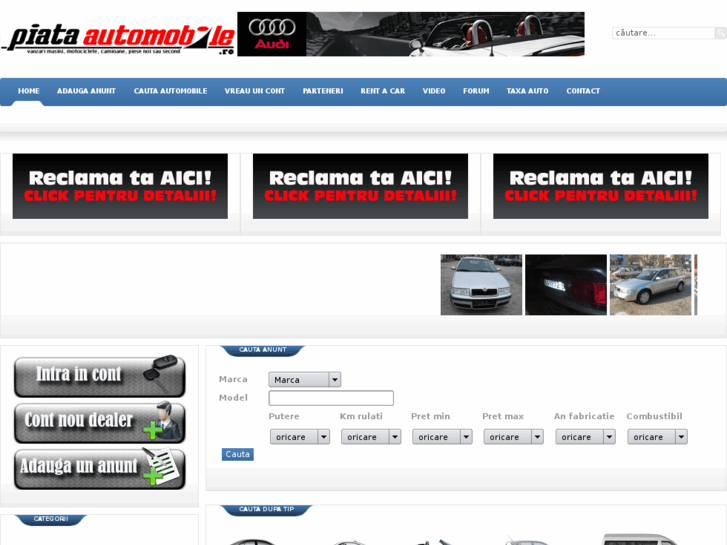Click the third Reclama ta AICI banner

pos(600,186)
